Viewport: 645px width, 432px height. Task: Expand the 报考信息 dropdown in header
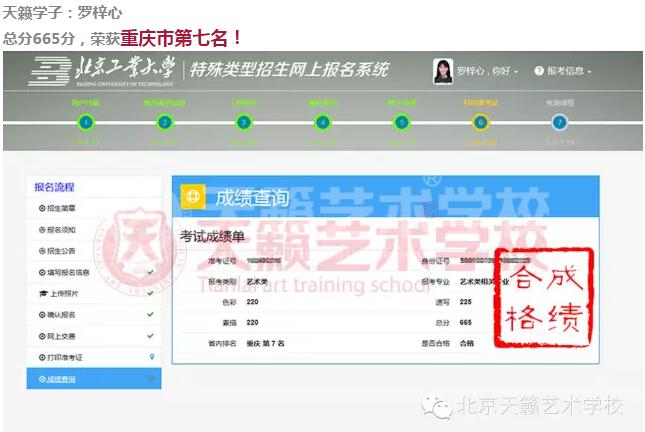tap(568, 72)
